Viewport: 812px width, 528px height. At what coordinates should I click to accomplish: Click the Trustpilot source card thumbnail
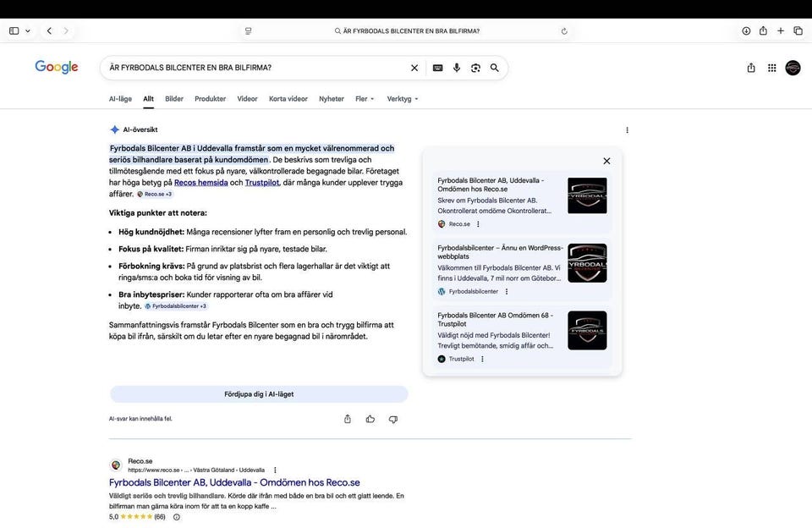tap(587, 330)
